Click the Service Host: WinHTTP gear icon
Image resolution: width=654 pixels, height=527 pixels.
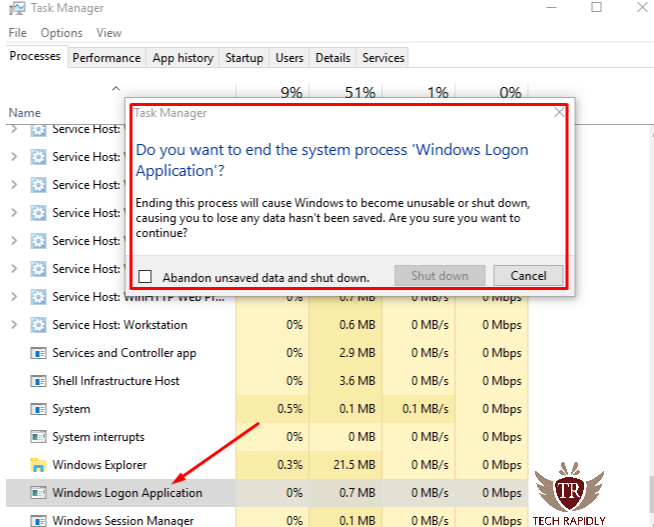coord(38,297)
